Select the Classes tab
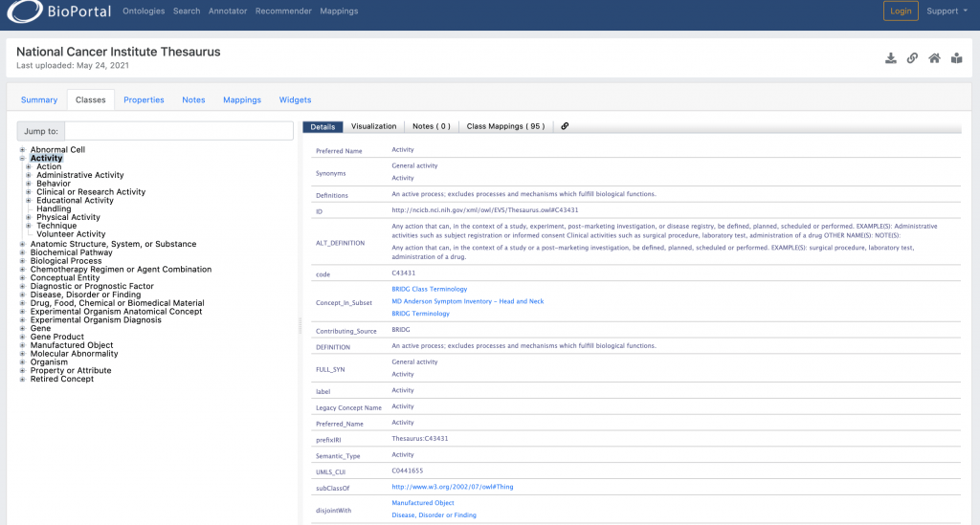 91,99
